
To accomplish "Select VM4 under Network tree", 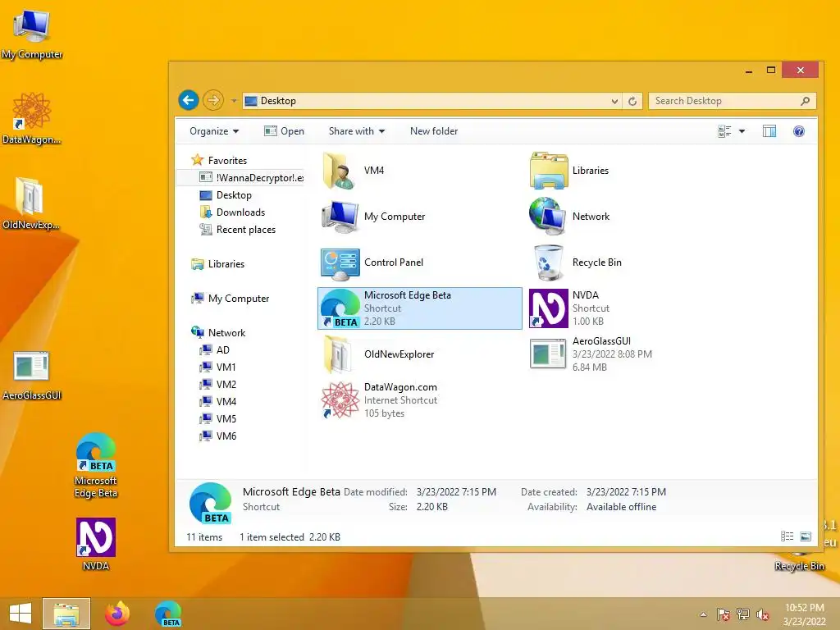I will coord(217,401).
